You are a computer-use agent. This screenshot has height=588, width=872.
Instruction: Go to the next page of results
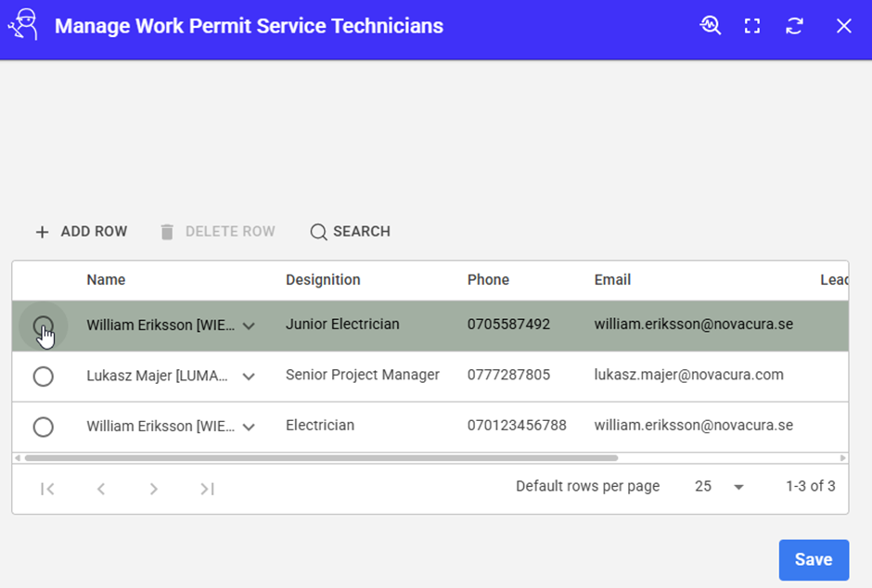154,489
